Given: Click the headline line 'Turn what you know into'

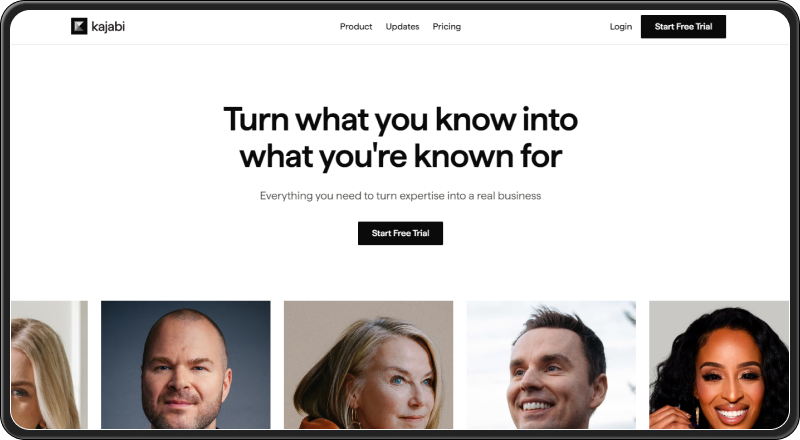Looking at the screenshot, I should [x=401, y=120].
